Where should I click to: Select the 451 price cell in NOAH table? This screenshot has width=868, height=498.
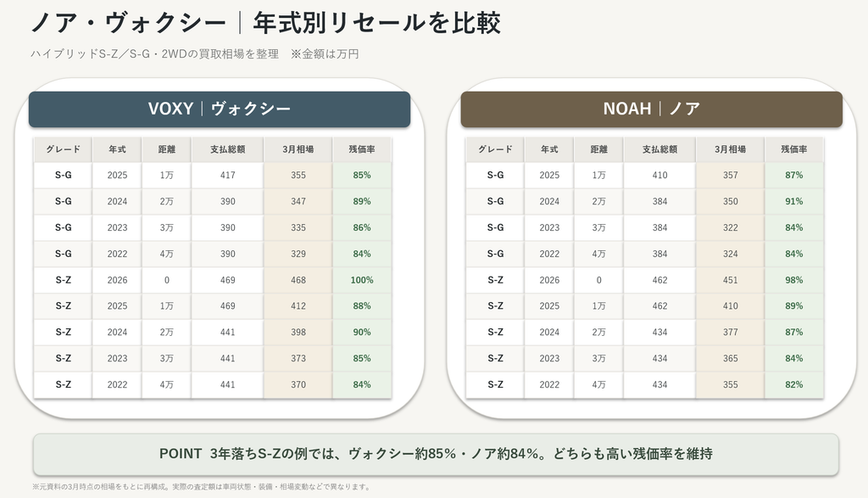tap(730, 280)
